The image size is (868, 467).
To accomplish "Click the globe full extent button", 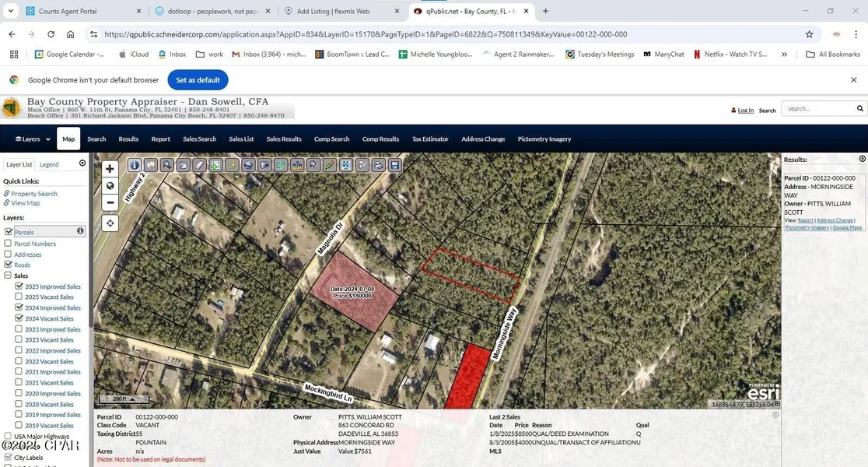I will tap(110, 186).
